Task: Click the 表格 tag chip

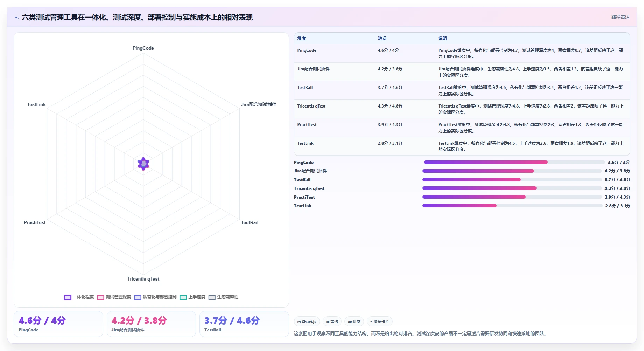Action: [332, 322]
